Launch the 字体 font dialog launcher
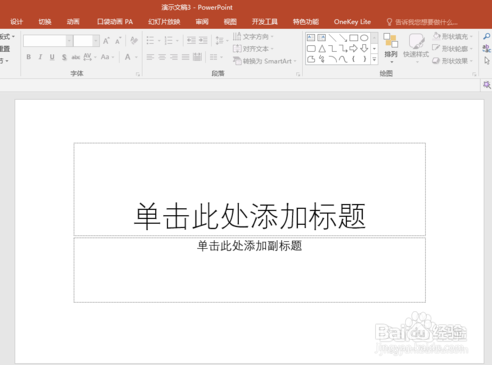This screenshot has width=492, height=365. tap(138, 74)
